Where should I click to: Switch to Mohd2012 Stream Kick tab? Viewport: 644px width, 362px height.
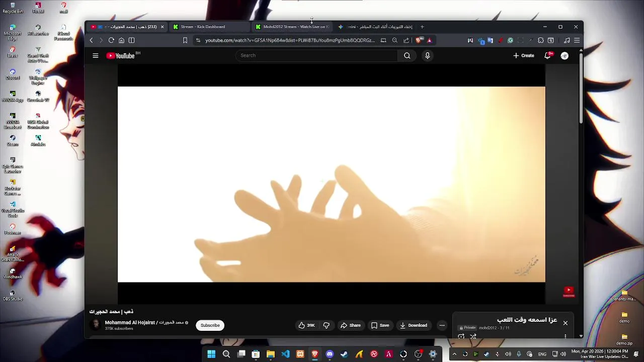292,27
